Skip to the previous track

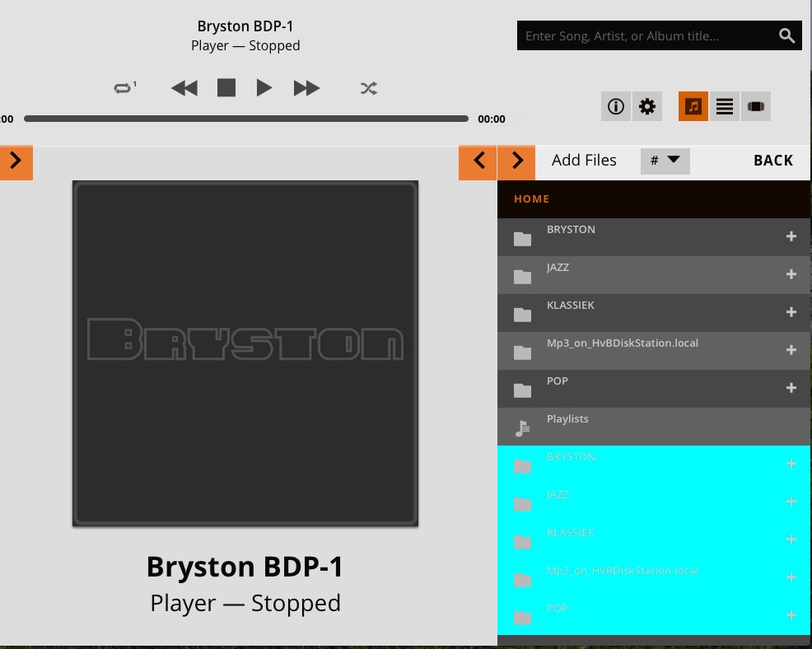click(x=184, y=88)
